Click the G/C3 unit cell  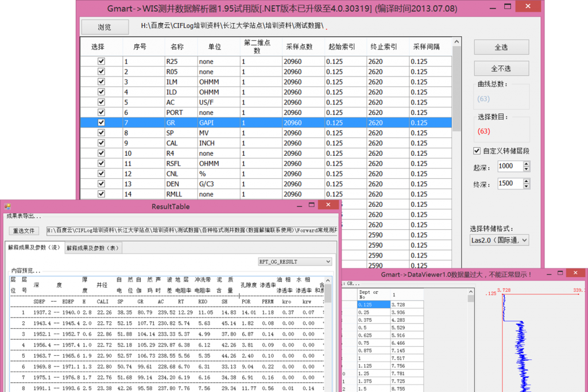tap(219, 184)
